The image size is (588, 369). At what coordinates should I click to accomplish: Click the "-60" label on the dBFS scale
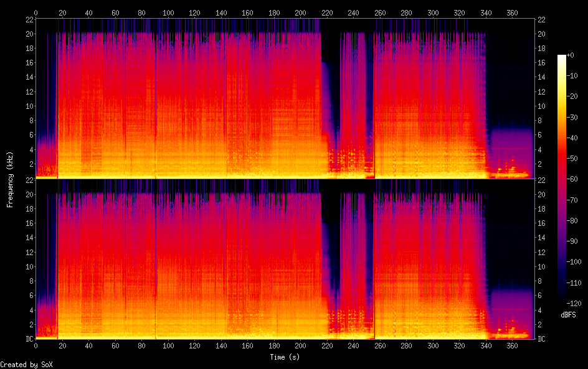tap(572, 179)
